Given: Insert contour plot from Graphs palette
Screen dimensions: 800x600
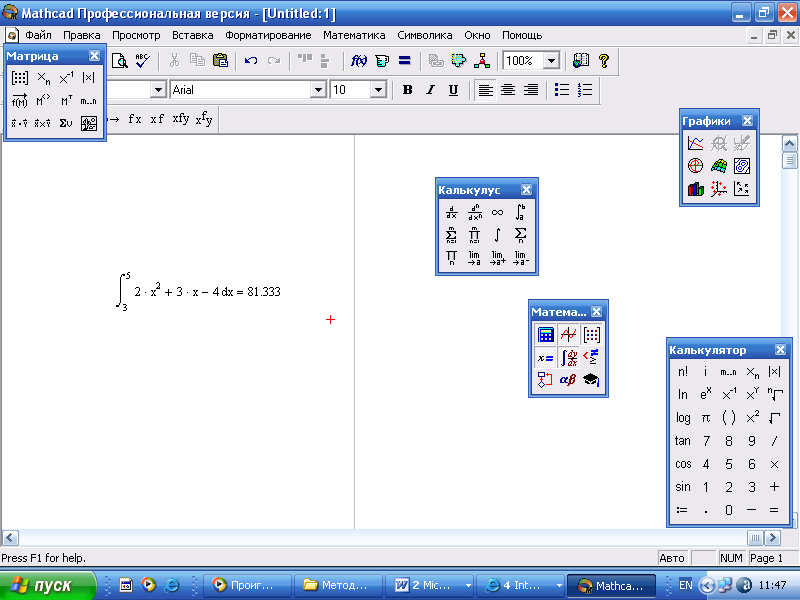Looking at the screenshot, I should [x=741, y=166].
